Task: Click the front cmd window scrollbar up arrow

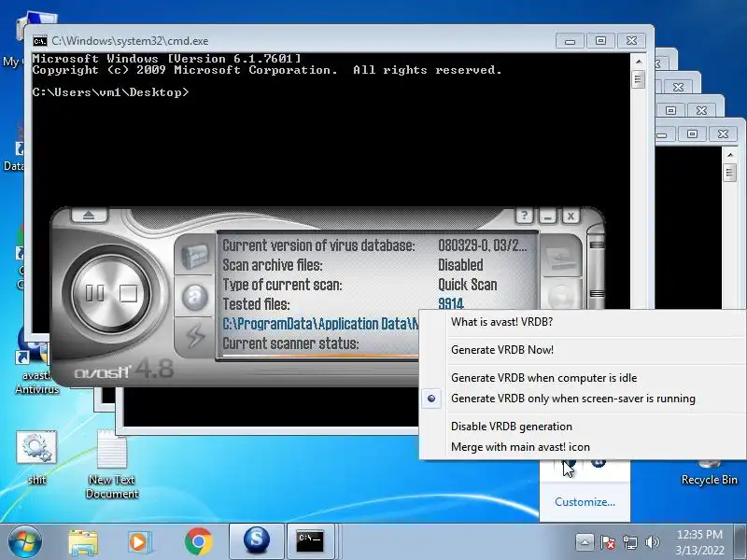Action: [x=638, y=62]
